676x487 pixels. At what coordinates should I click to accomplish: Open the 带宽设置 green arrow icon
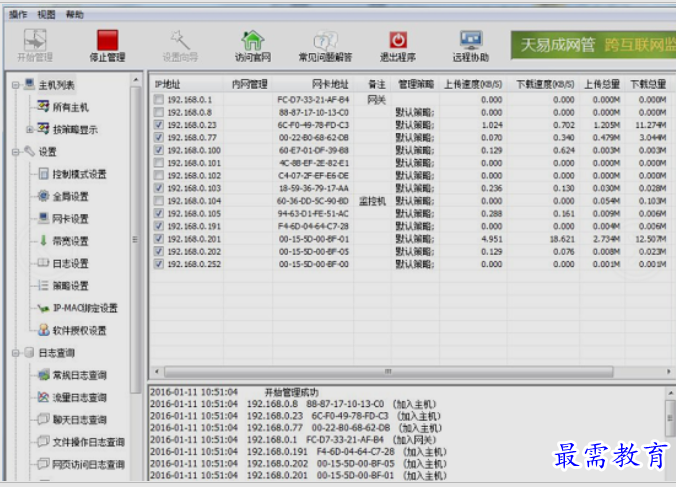[43, 240]
